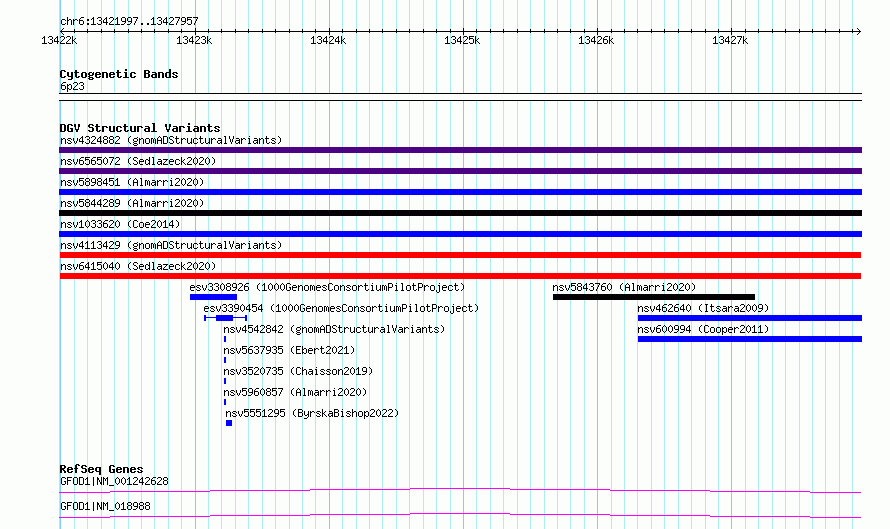Click the DGV Structural Variants track title
Screen dimensions: 890x529
140,128
